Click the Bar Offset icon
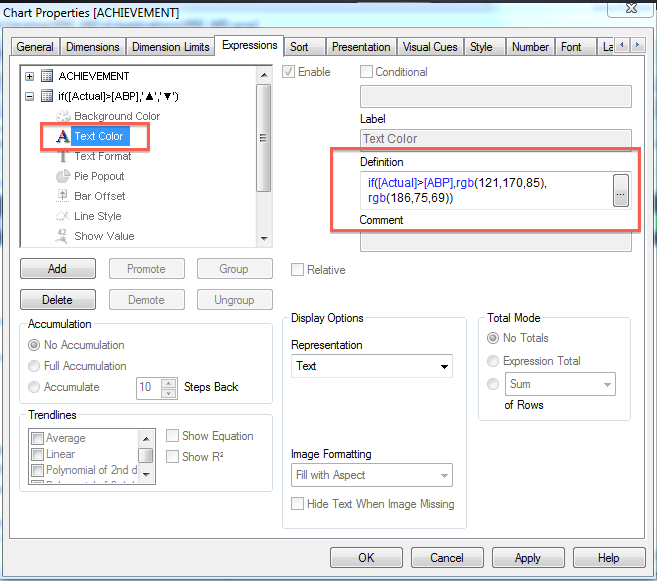This screenshot has height=581, width=657. (x=63, y=196)
